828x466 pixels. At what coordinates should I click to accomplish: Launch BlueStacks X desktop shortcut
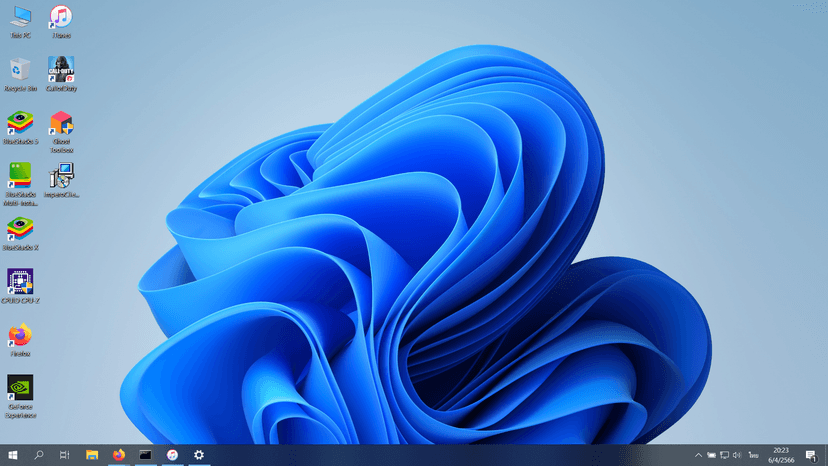tap(20, 230)
